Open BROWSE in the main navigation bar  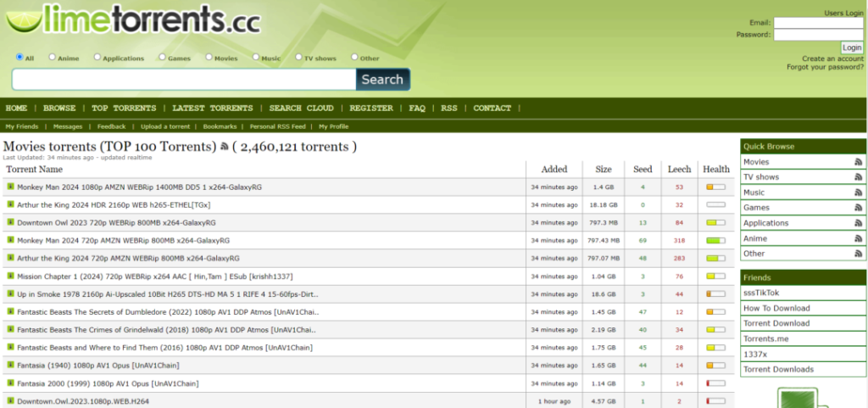[59, 109]
